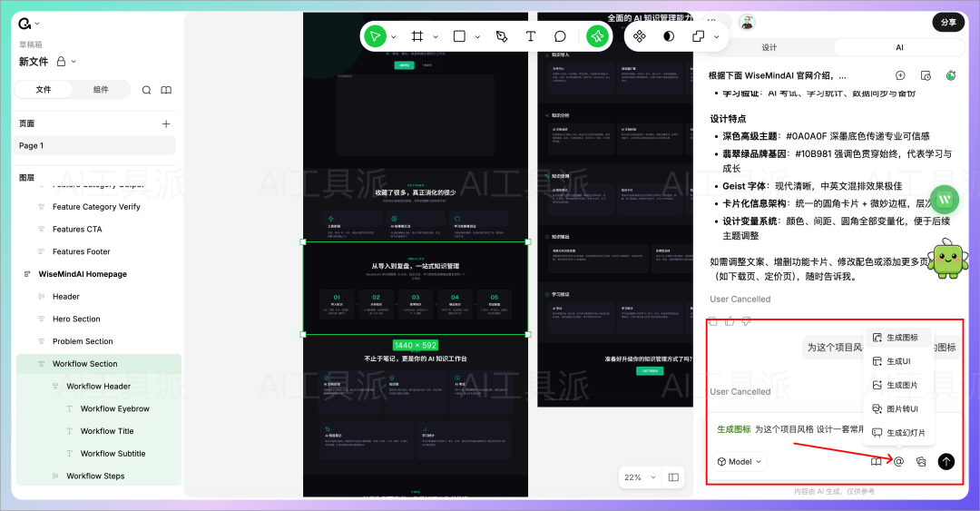Switch to the 设计 tab
Viewport: 980px width, 511px height.
click(769, 47)
